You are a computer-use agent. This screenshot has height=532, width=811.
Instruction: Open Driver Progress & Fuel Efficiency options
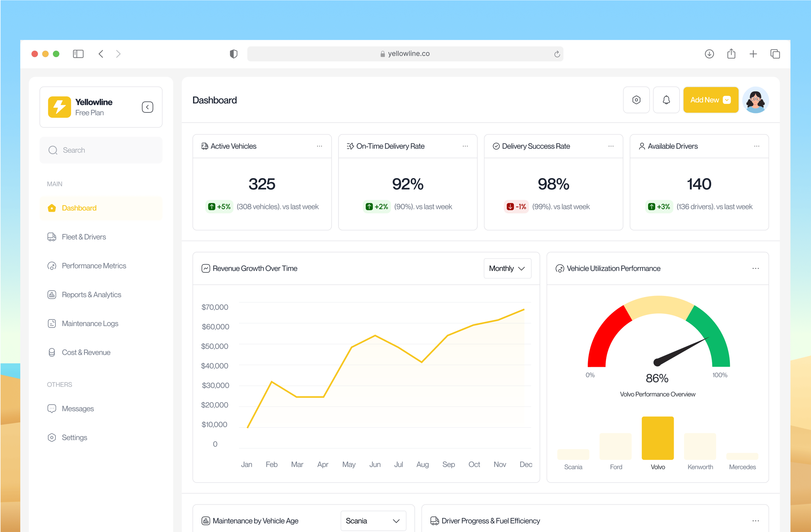click(x=756, y=521)
